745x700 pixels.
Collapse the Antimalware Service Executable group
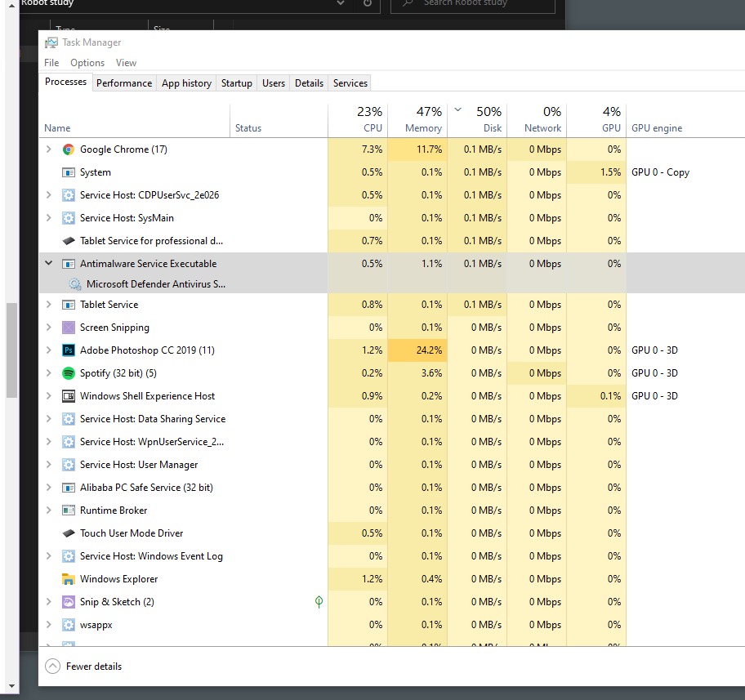point(48,263)
